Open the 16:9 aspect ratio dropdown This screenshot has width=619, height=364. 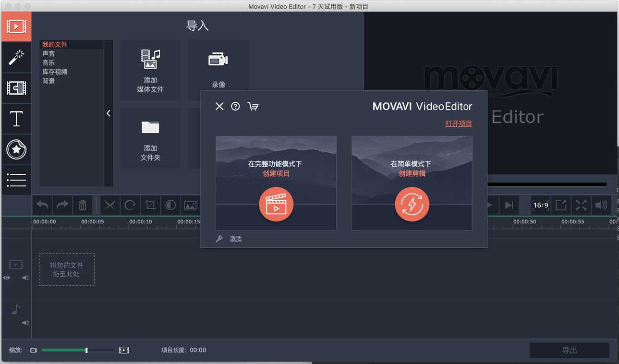[x=541, y=206]
